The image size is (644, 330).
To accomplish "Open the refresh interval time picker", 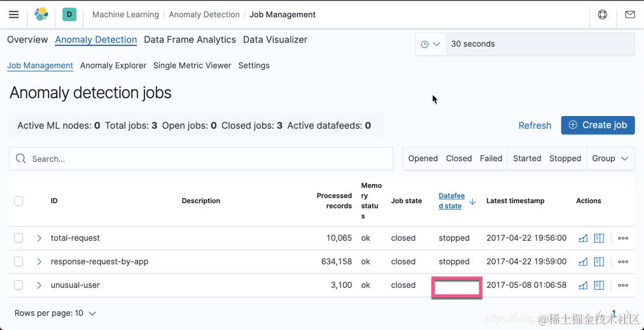I will point(431,44).
